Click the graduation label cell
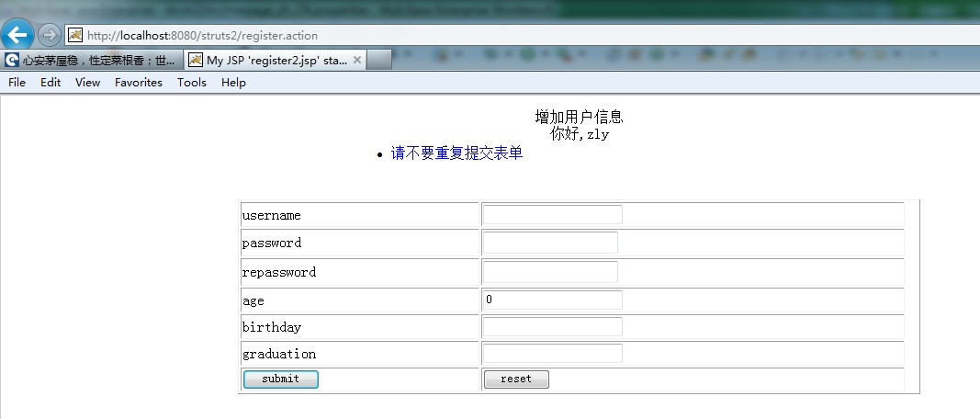The height and width of the screenshot is (419, 980). pos(359,354)
